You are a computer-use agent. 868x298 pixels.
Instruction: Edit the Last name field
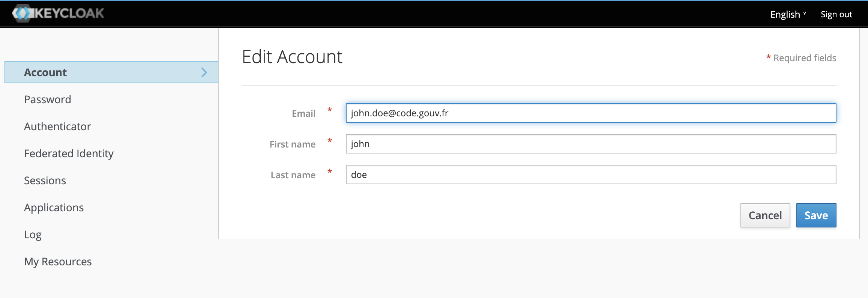point(591,175)
